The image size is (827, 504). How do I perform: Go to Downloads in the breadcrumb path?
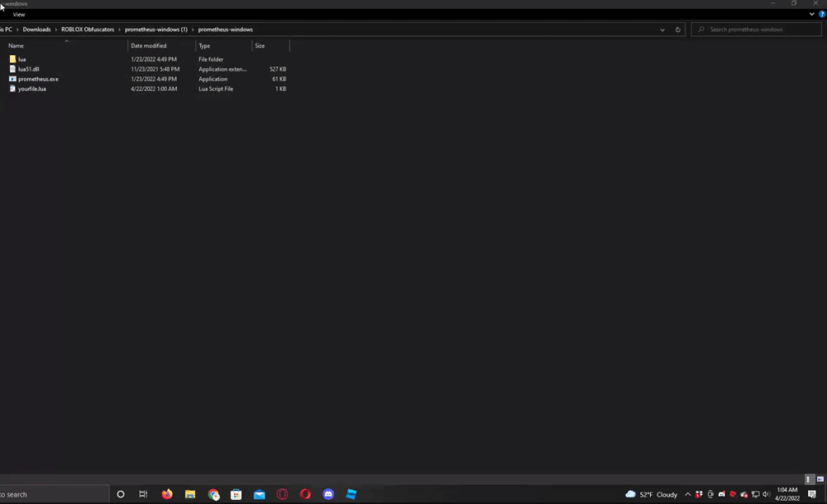[37, 30]
